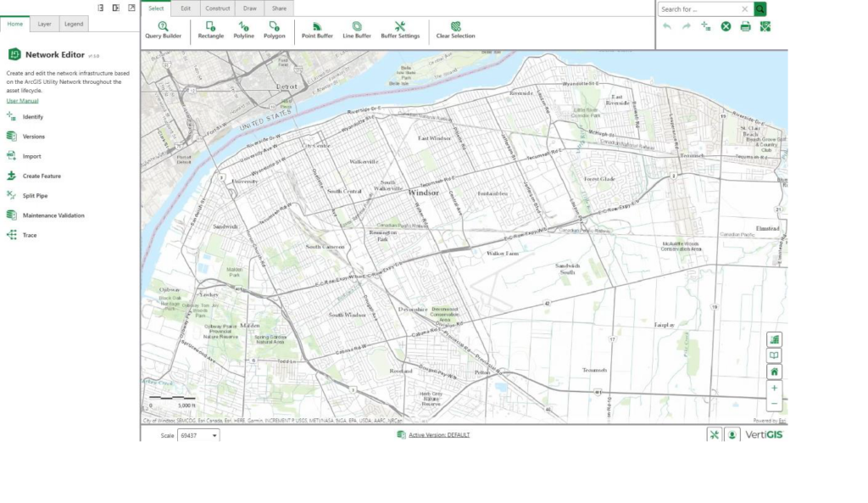Select the Rectangle selection tool
The width and height of the screenshot is (868, 503).
coord(210,31)
